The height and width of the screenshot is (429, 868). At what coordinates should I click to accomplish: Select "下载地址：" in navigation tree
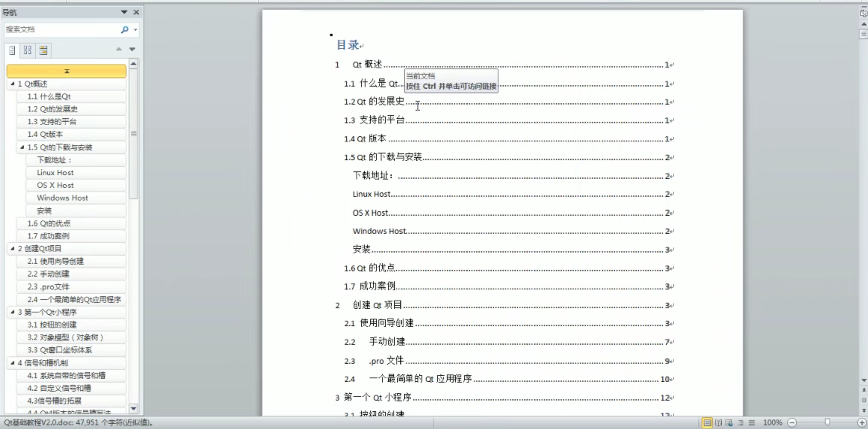pos(76,160)
